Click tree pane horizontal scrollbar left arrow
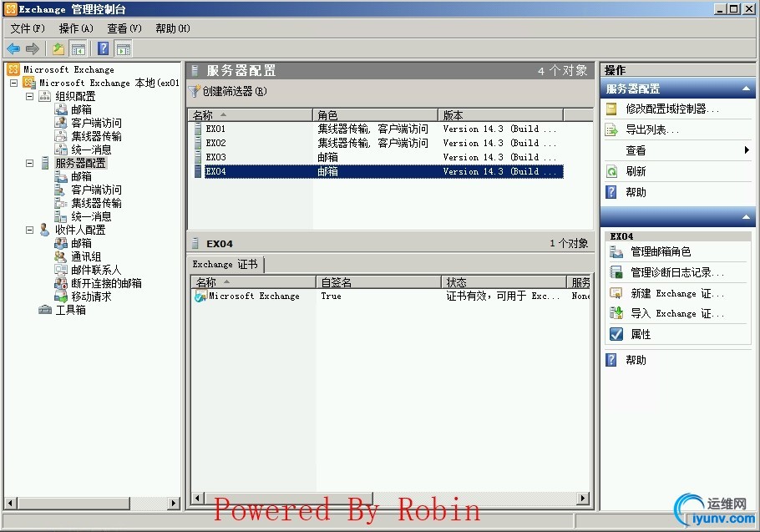The height and width of the screenshot is (532, 760). [11, 504]
